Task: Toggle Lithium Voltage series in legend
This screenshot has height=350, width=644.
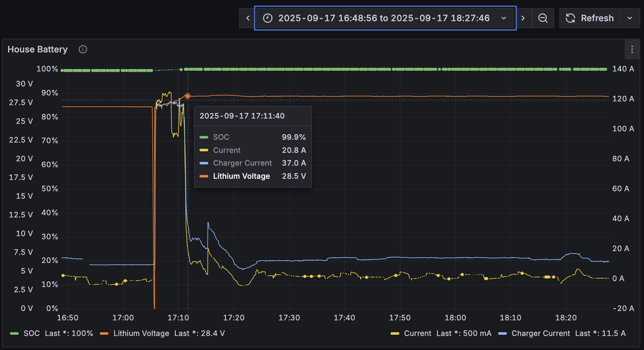Action: [141, 333]
